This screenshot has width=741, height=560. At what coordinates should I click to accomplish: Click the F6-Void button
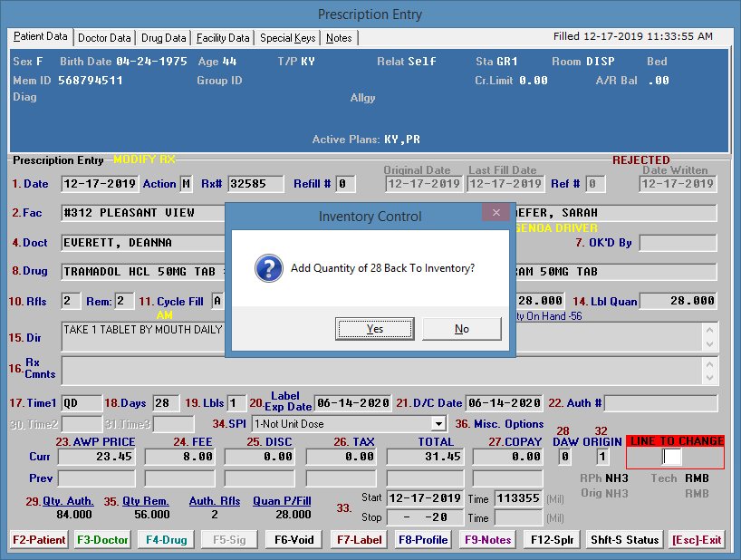[x=294, y=539]
